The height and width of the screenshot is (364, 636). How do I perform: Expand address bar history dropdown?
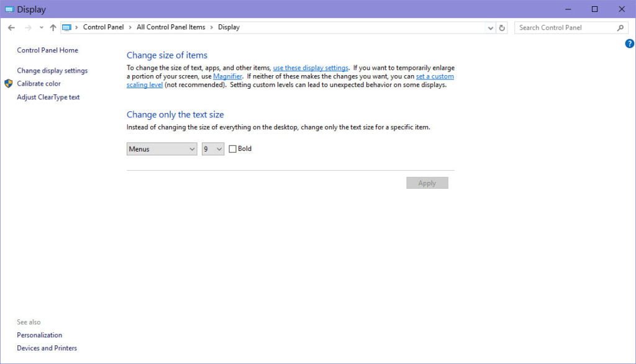490,27
